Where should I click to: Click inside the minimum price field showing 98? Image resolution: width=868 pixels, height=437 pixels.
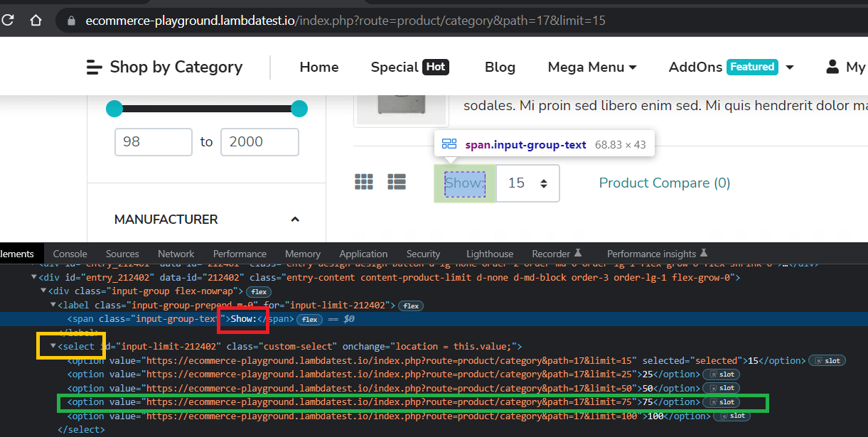click(153, 142)
